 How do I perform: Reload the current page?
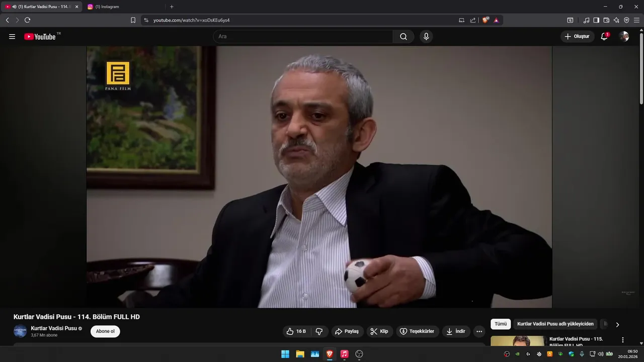[x=27, y=20]
